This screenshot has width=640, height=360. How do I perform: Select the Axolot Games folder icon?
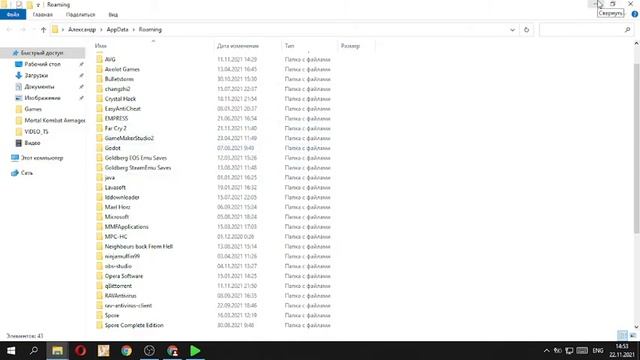coord(100,69)
